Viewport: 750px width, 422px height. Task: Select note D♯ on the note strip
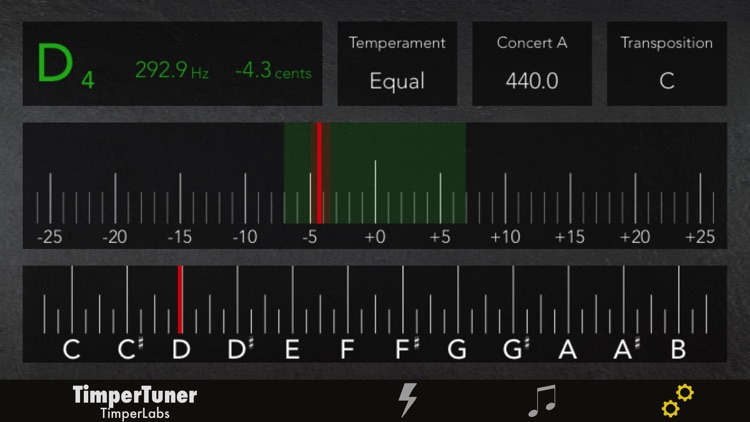(240, 349)
